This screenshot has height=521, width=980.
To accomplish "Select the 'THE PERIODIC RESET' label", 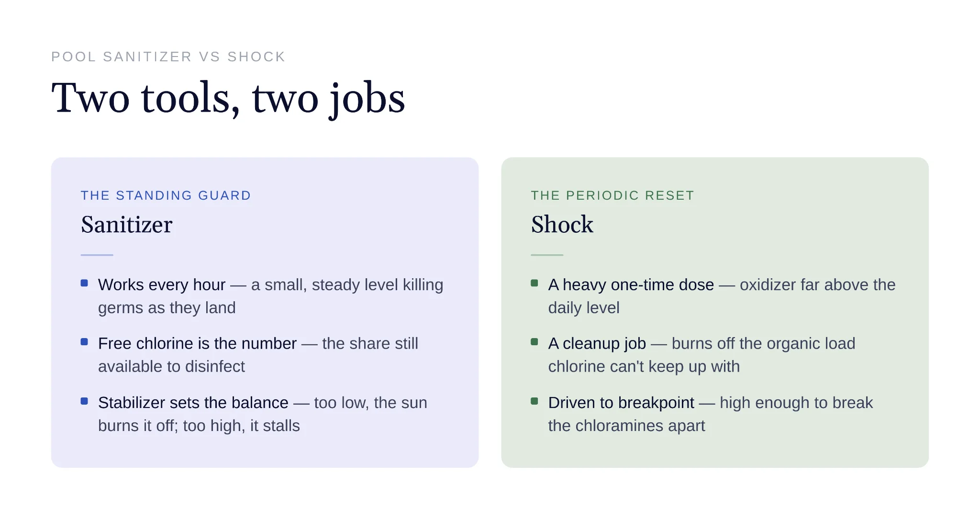I will (x=612, y=195).
